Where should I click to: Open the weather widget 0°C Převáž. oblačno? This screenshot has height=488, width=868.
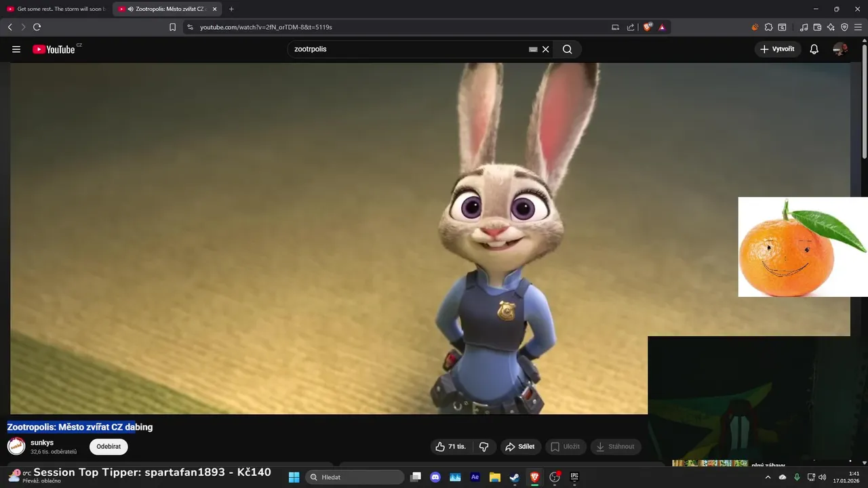tap(34, 476)
